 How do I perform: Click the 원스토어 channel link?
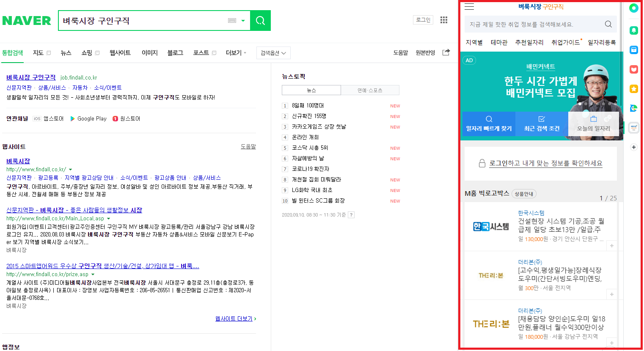tap(126, 119)
